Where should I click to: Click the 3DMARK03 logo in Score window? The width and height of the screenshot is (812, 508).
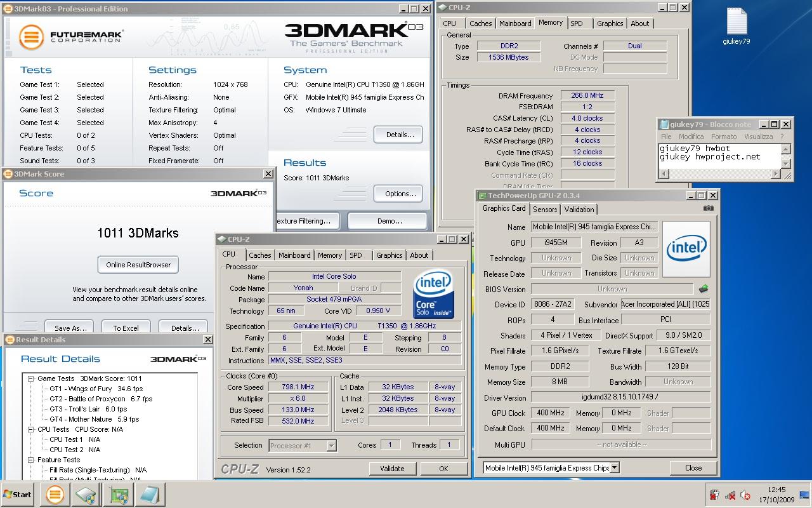239,193
